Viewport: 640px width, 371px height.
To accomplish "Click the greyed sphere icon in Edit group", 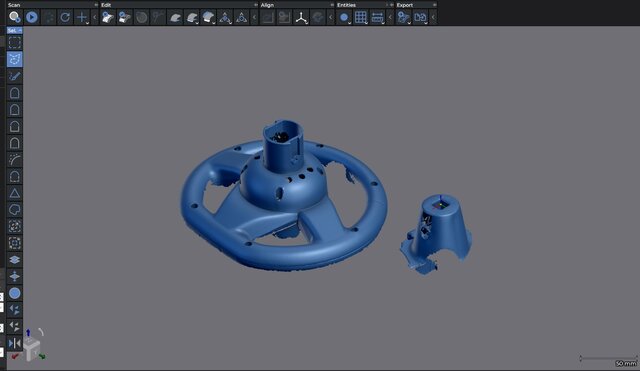I will click(x=141, y=17).
